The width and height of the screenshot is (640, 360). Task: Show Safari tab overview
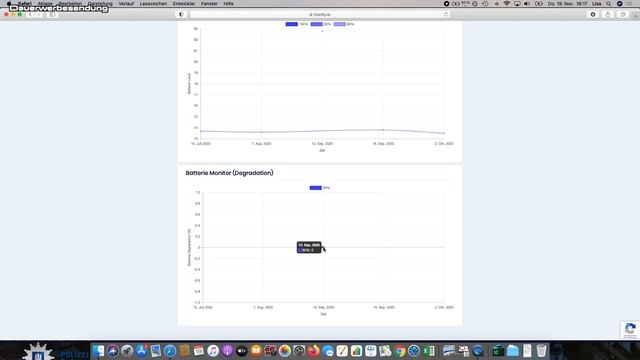click(622, 14)
